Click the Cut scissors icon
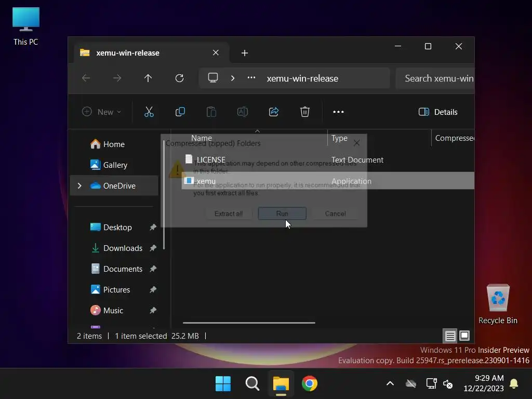Viewport: 532px width, 399px height. tap(149, 112)
